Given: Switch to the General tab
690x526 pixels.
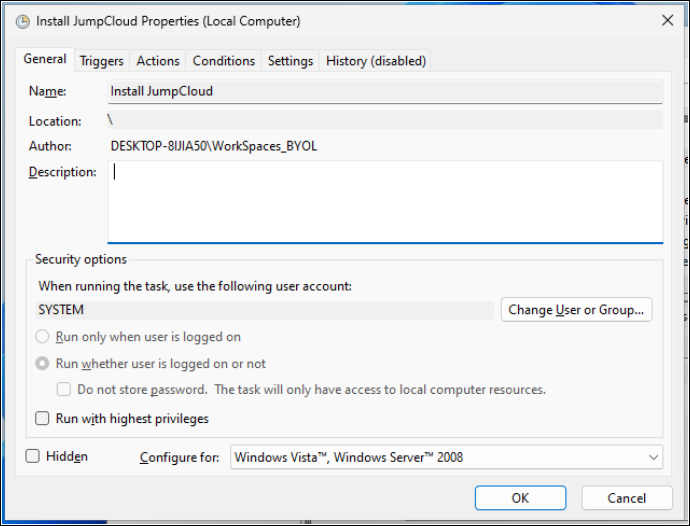Looking at the screenshot, I should coord(45,60).
